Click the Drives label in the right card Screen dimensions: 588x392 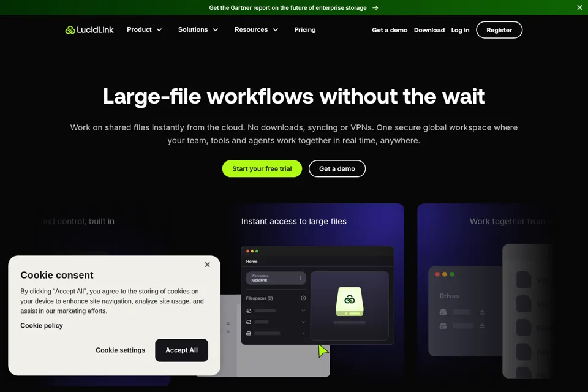pyautogui.click(x=449, y=296)
